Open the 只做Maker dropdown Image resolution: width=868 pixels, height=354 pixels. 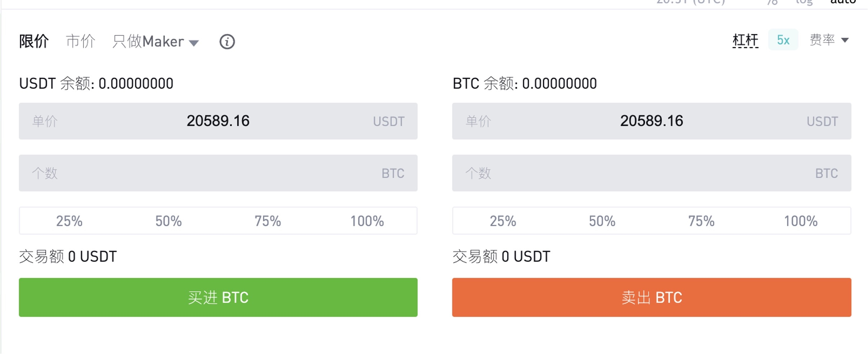coord(155,42)
